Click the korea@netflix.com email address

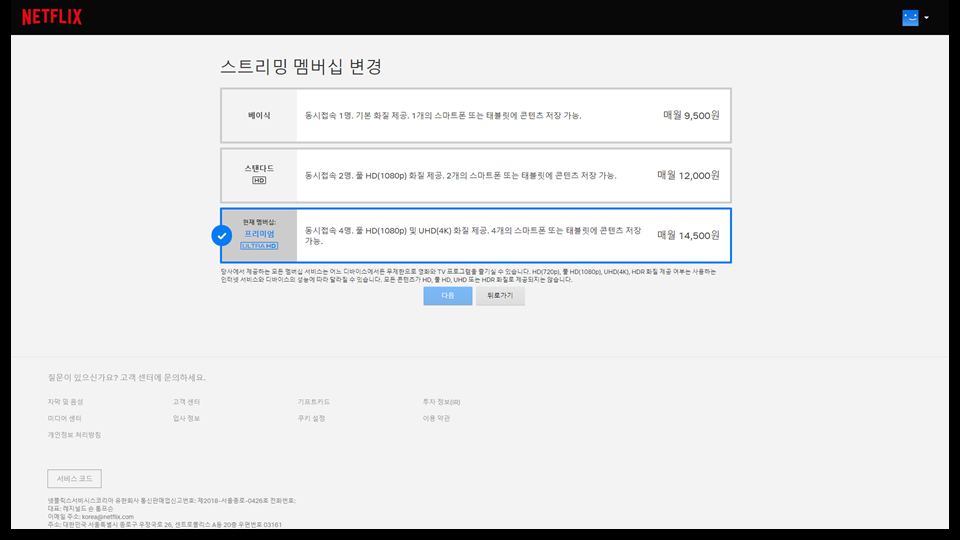[x=108, y=517]
